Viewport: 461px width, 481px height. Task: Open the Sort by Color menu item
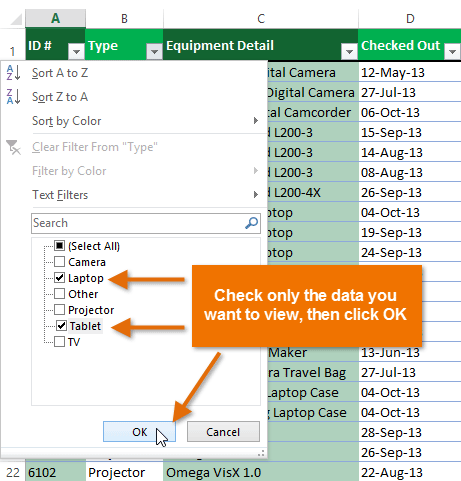coord(133,121)
